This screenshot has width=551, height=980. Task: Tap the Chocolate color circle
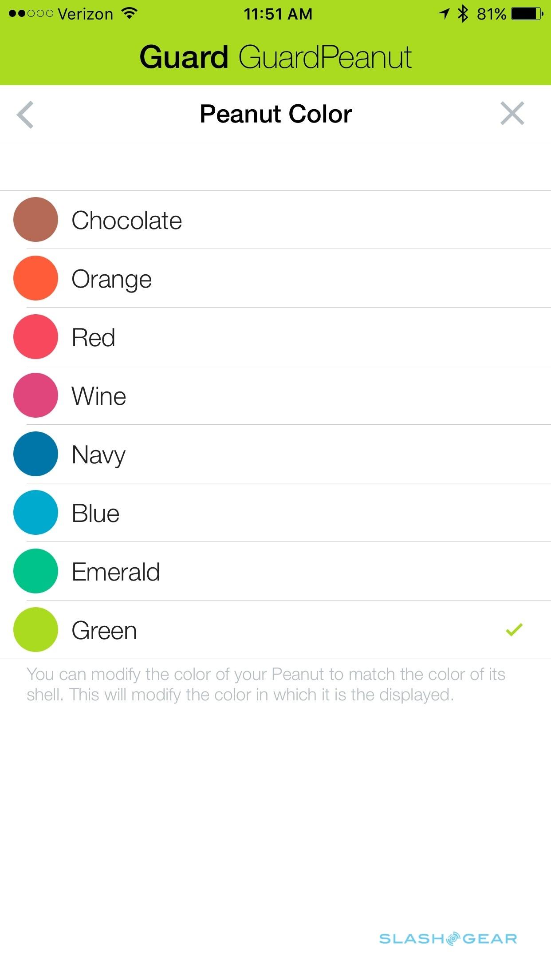click(35, 220)
